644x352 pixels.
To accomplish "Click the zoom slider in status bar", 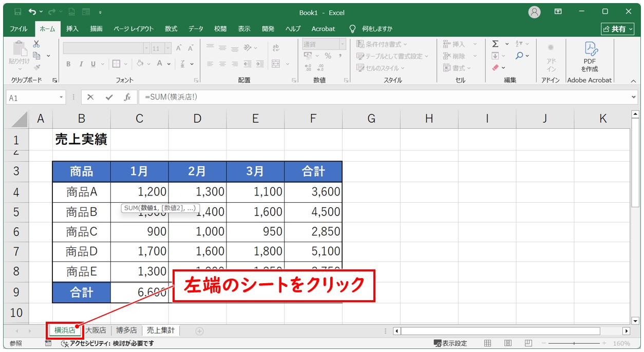I will (574, 343).
